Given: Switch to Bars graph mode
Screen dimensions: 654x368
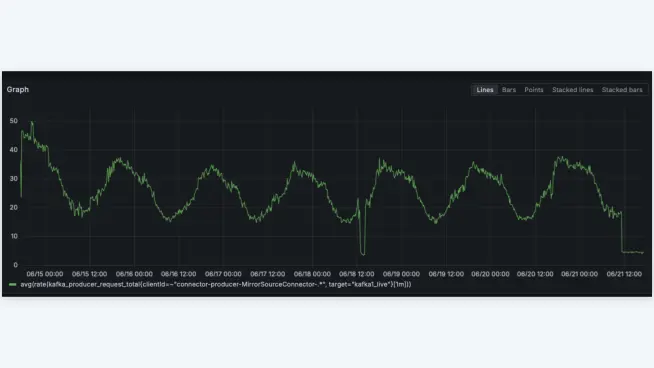Looking at the screenshot, I should point(509,90).
